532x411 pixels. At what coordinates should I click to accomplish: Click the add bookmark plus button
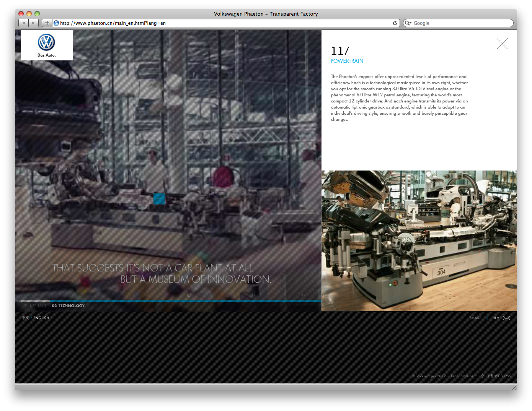tap(47, 23)
